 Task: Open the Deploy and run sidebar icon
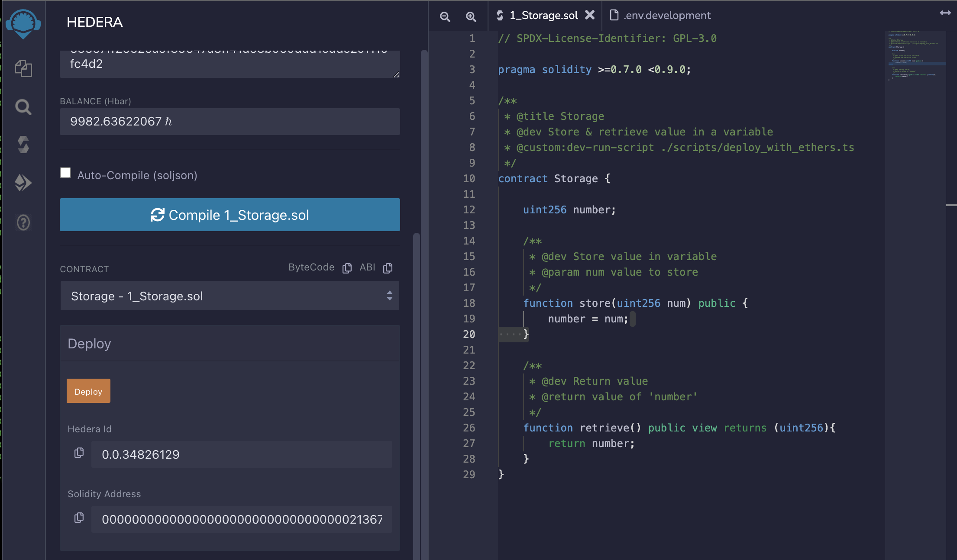tap(23, 183)
